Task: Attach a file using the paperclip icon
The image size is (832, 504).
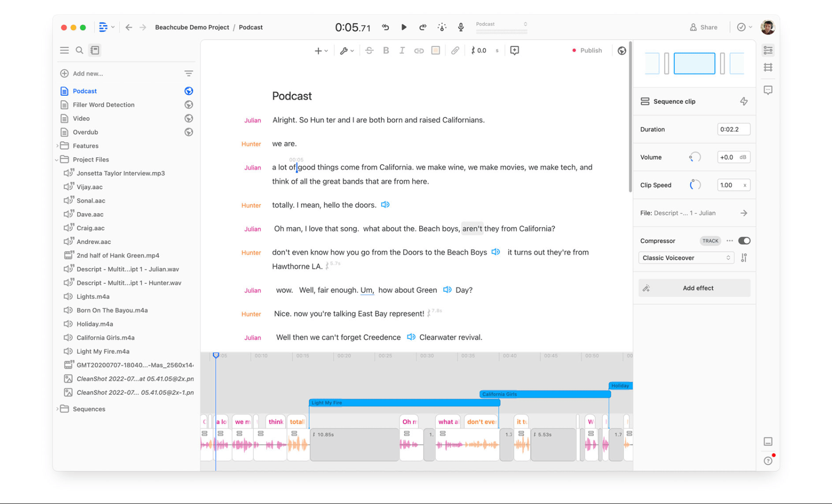Action: tap(455, 50)
